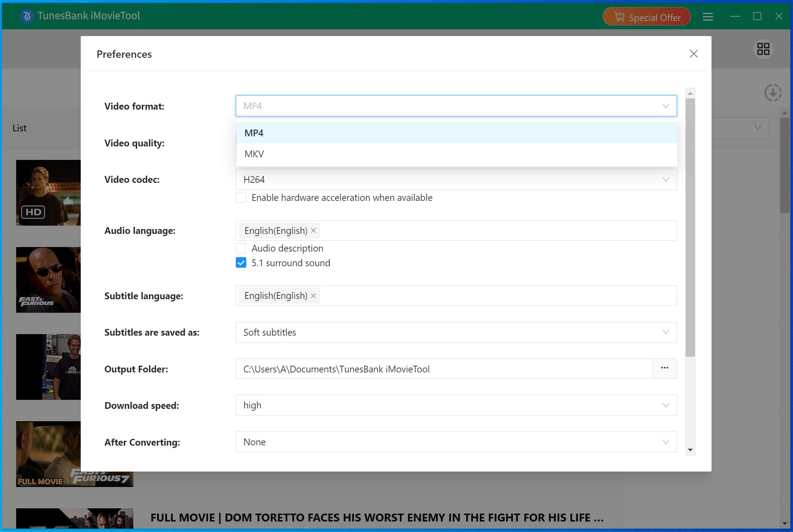The width and height of the screenshot is (793, 532).
Task: Remove English tag from Subtitle language
Action: (314, 296)
